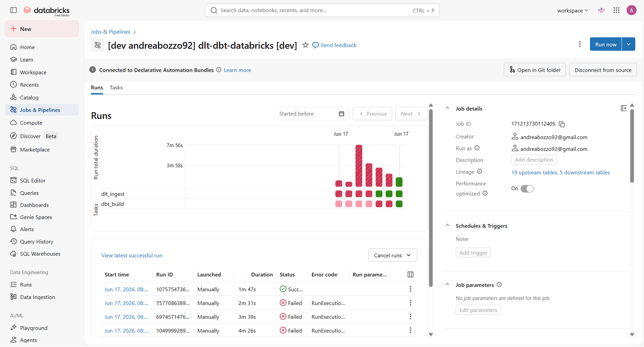Viewport: 644px width, 347px height.
Task: Switch to the Tasks tab
Action: (x=116, y=87)
